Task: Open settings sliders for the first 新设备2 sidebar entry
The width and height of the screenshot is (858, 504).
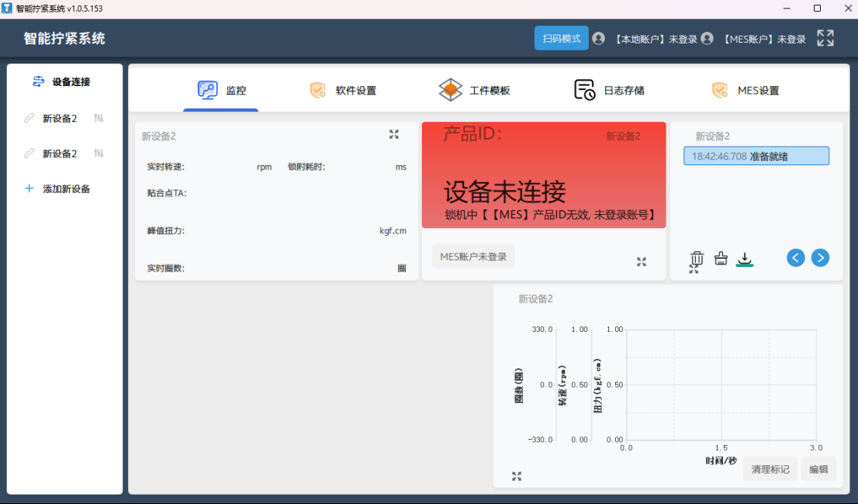Action: point(99,118)
